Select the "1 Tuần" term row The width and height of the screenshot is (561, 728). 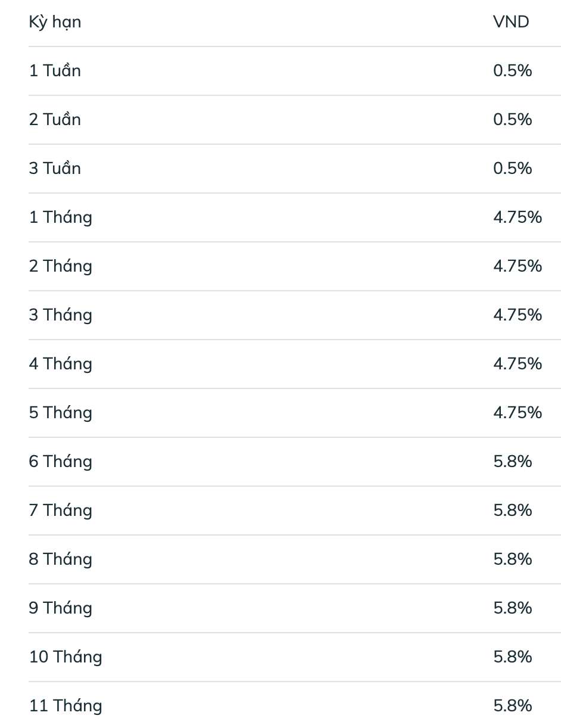(55, 71)
